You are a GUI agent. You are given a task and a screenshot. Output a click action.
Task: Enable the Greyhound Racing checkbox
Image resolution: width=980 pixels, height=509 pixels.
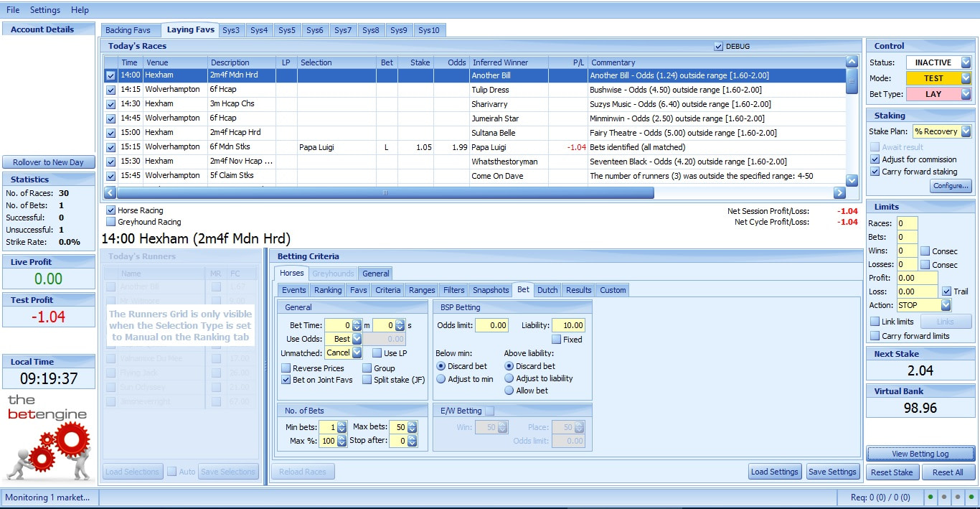(x=111, y=222)
